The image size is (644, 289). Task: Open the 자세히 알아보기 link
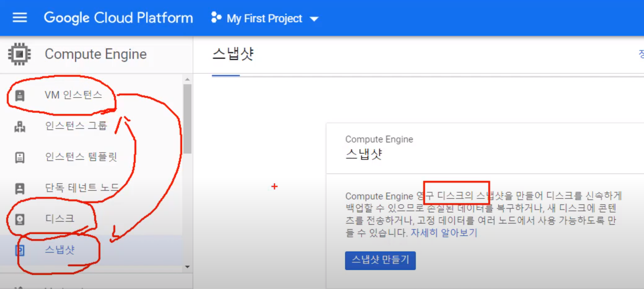444,232
